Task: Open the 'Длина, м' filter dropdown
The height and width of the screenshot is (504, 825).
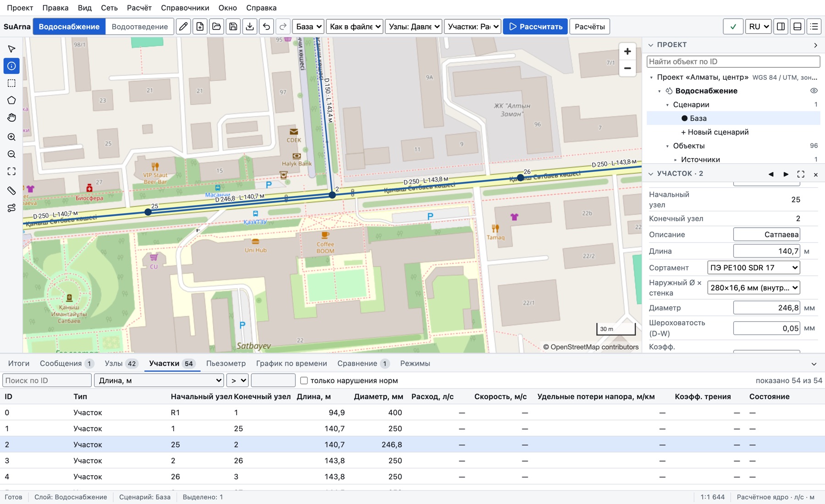Action: click(x=159, y=380)
